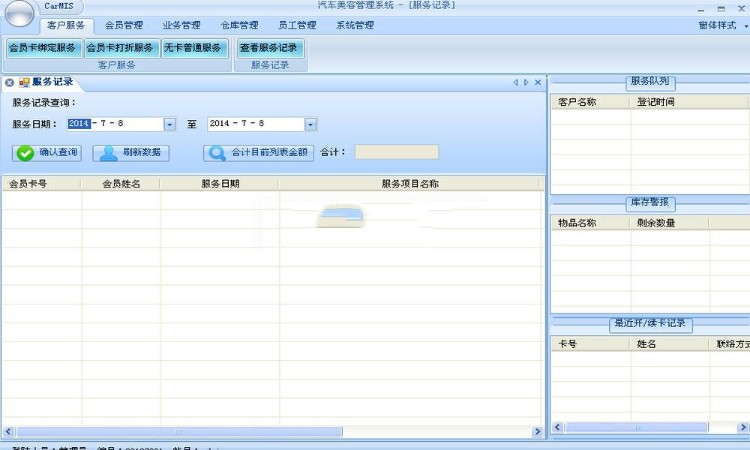Click the start date year 2014 field

click(79, 123)
